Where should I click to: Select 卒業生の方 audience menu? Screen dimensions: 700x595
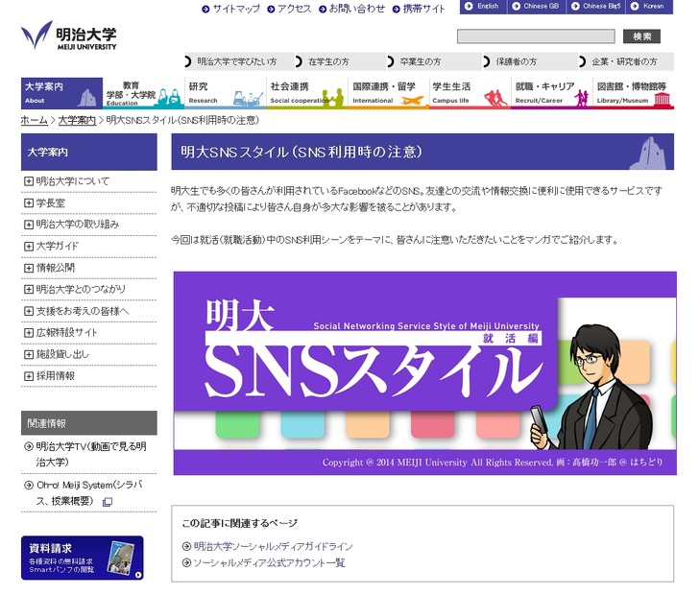click(x=435, y=61)
